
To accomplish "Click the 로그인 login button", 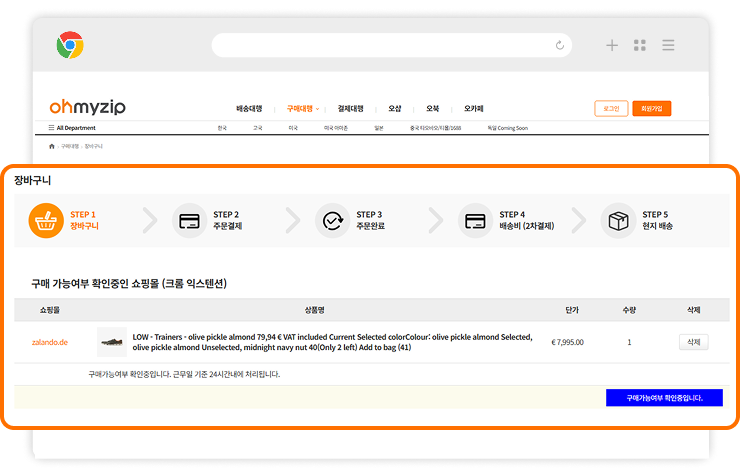I will (x=610, y=108).
